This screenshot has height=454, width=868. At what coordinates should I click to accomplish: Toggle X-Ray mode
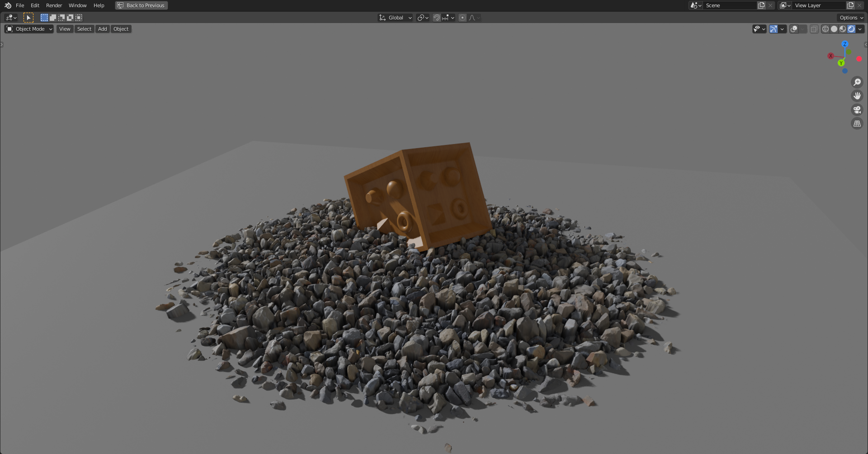[x=814, y=29]
